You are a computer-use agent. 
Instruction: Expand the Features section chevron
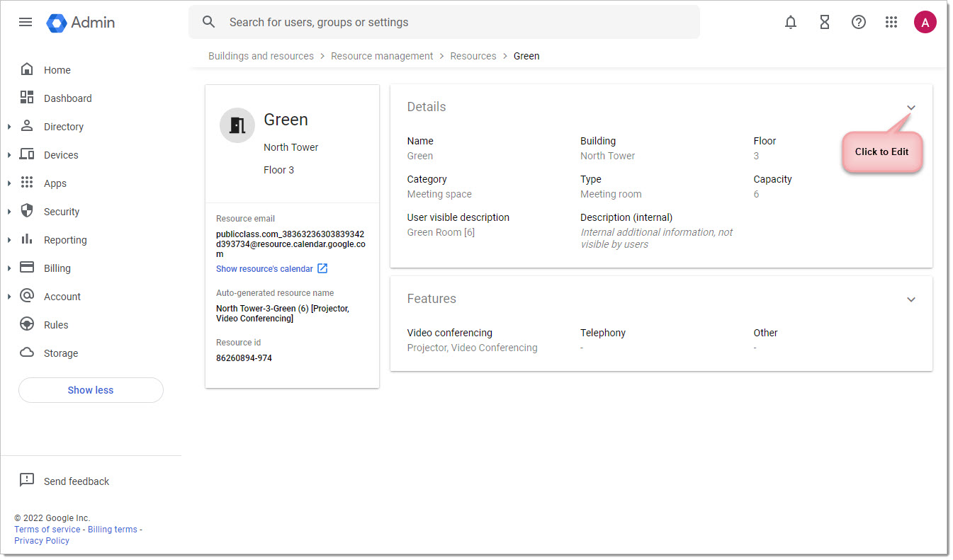coord(911,299)
